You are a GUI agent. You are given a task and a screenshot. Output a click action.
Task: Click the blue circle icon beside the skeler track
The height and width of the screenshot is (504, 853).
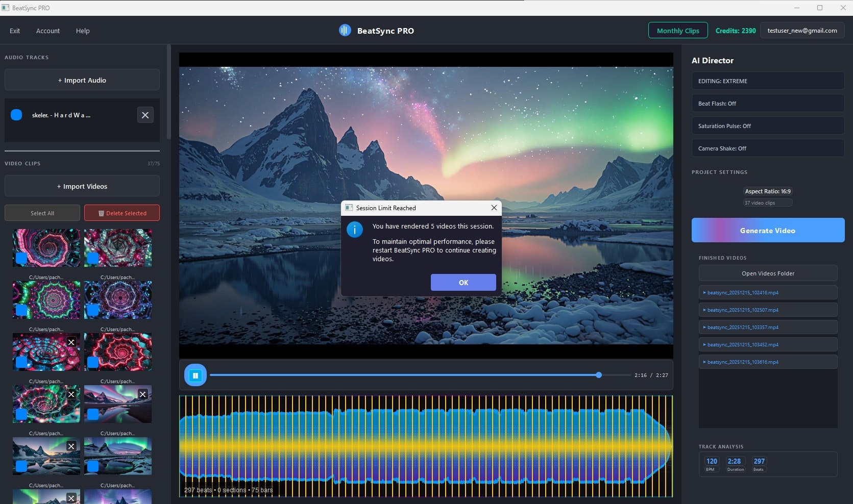[x=16, y=115]
